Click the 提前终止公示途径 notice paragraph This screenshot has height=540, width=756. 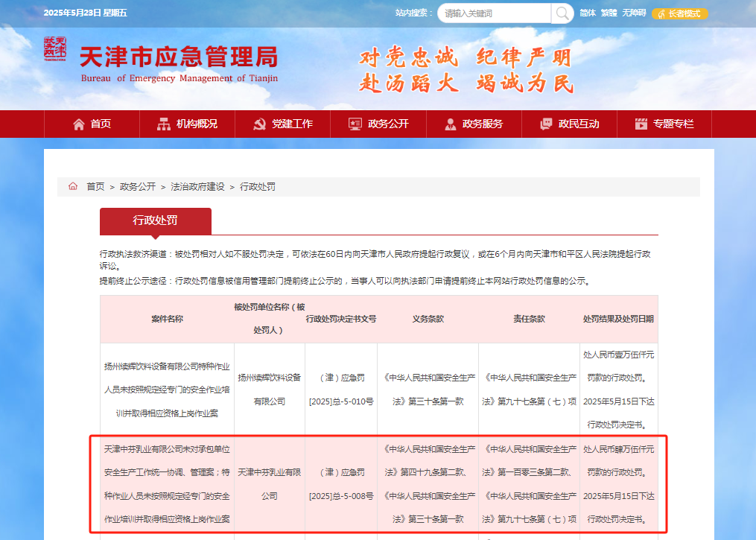[x=345, y=281]
